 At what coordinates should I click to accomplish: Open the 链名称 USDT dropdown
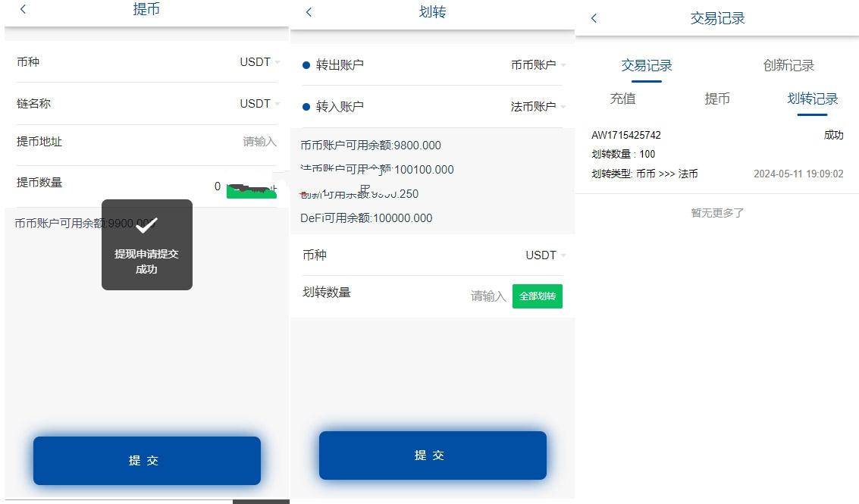point(260,104)
